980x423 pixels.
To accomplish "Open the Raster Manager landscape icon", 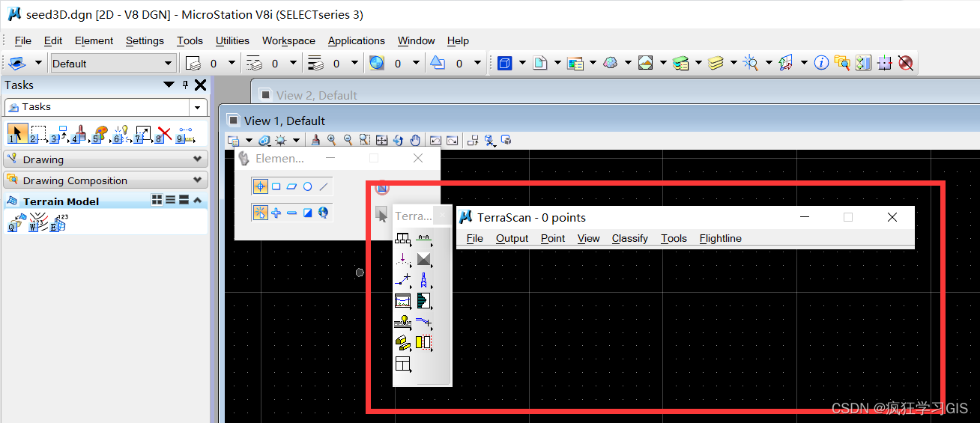I will tap(646, 64).
